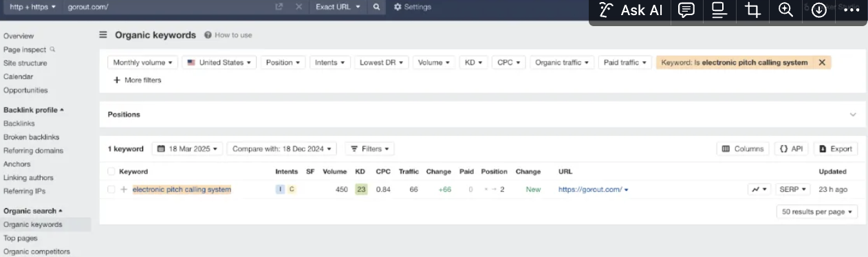
Task: Sort by the Updated column header
Action: point(832,172)
